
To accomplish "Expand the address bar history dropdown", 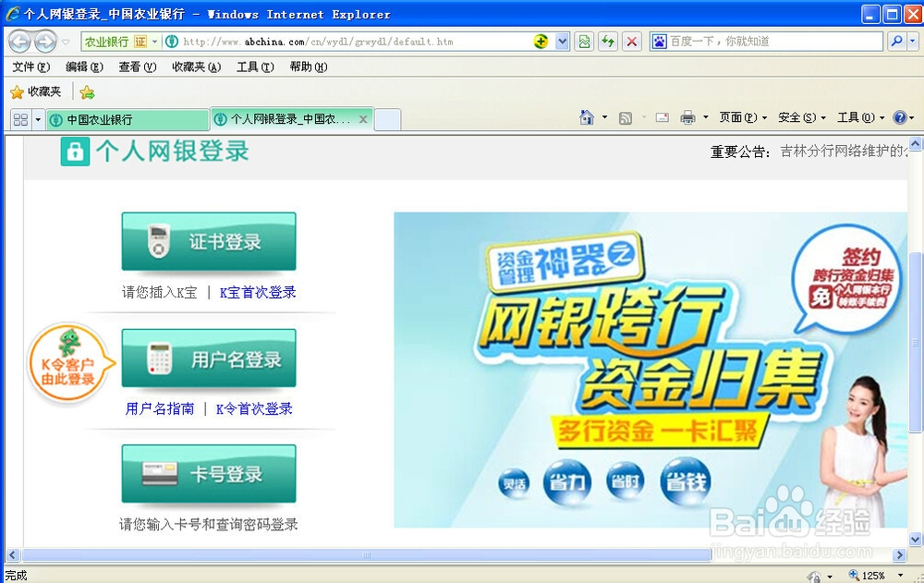I will (x=562, y=42).
